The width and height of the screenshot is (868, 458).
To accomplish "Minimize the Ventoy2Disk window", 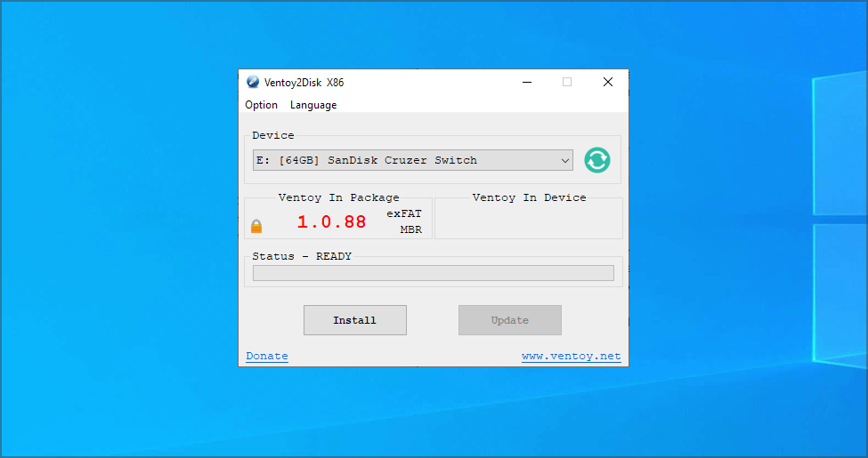I will [527, 82].
